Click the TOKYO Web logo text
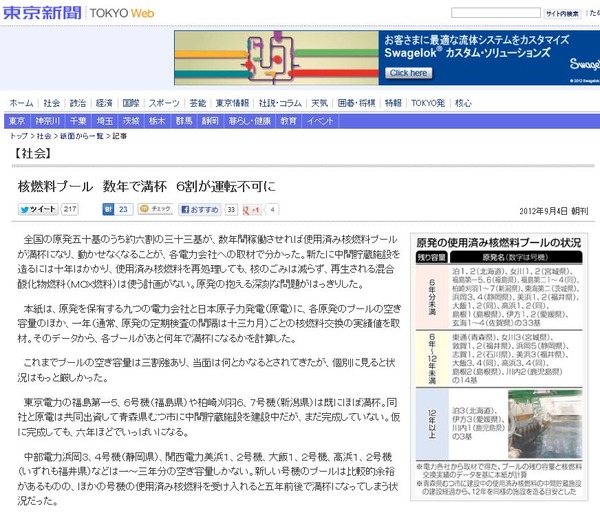Screen dimensions: 600x515 click(122, 13)
